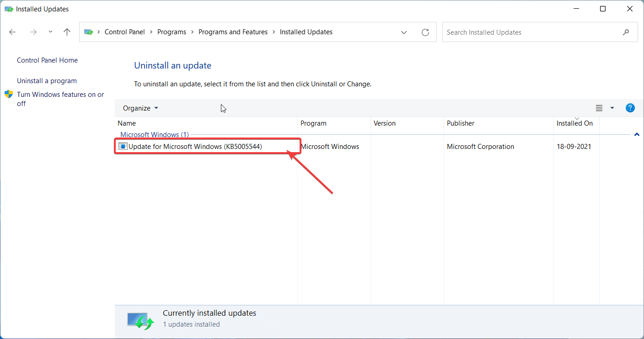
Task: Click Programs and Features breadcrumb
Action: pos(233,32)
